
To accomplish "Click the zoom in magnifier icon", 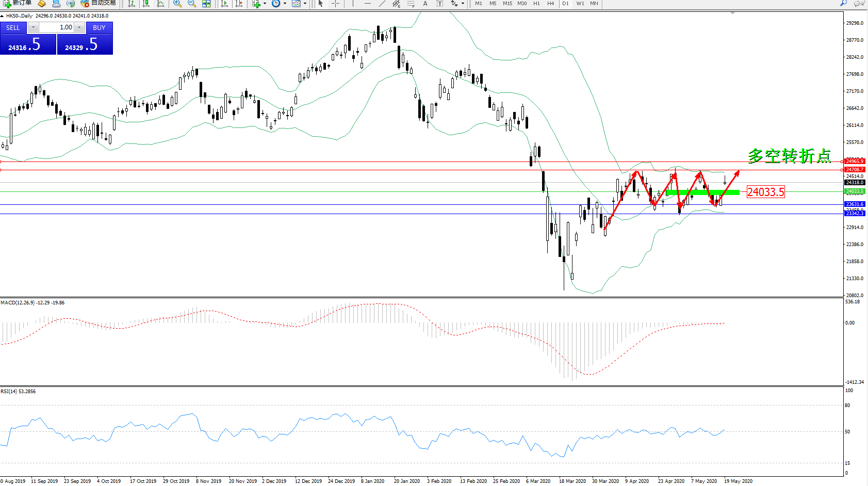I will click(x=177, y=4).
